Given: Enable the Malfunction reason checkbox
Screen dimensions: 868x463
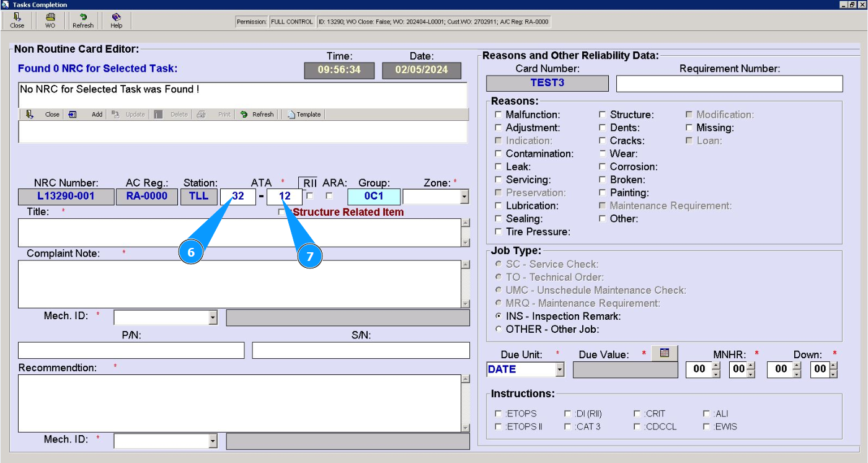Looking at the screenshot, I should pos(498,115).
